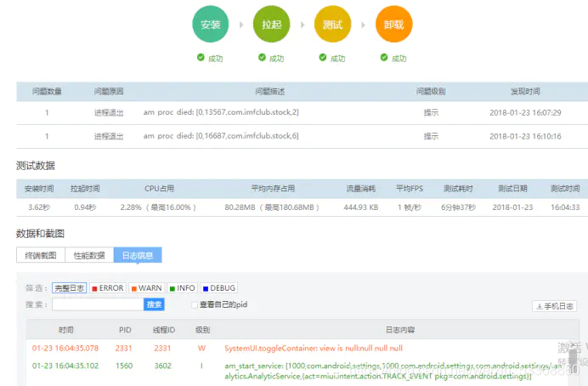Screen dimensions: 588x386
Task: Focus the log search input field
Action: point(98,304)
